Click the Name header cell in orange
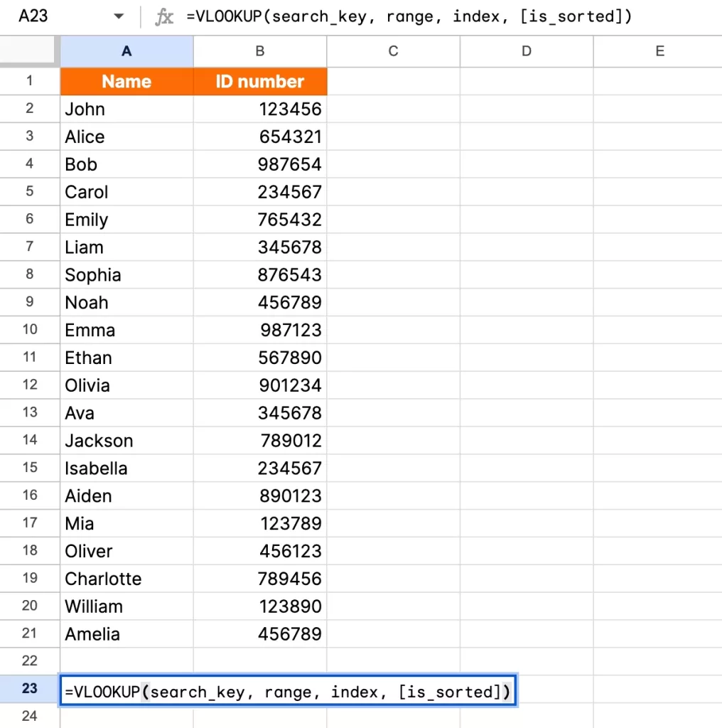722x728 pixels. (126, 81)
